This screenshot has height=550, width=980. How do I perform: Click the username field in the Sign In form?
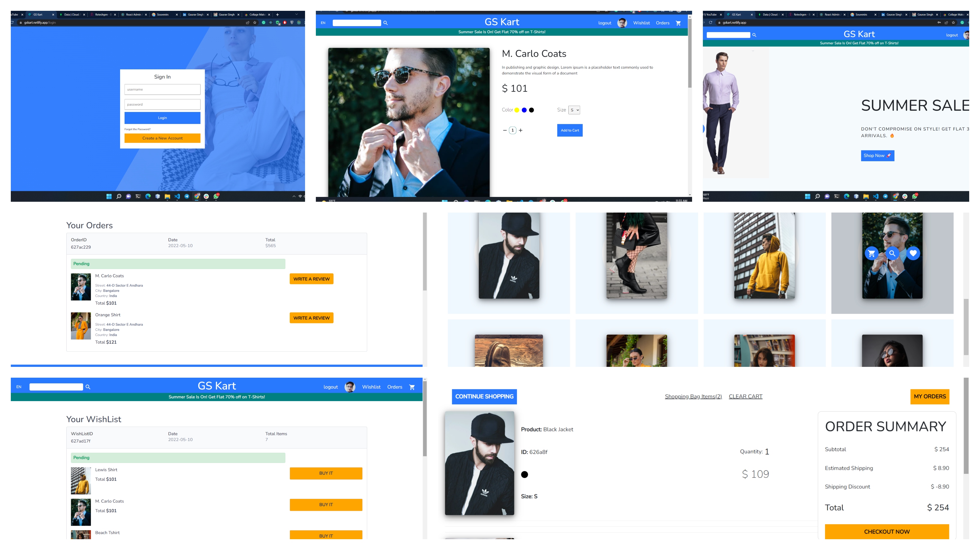pos(162,90)
